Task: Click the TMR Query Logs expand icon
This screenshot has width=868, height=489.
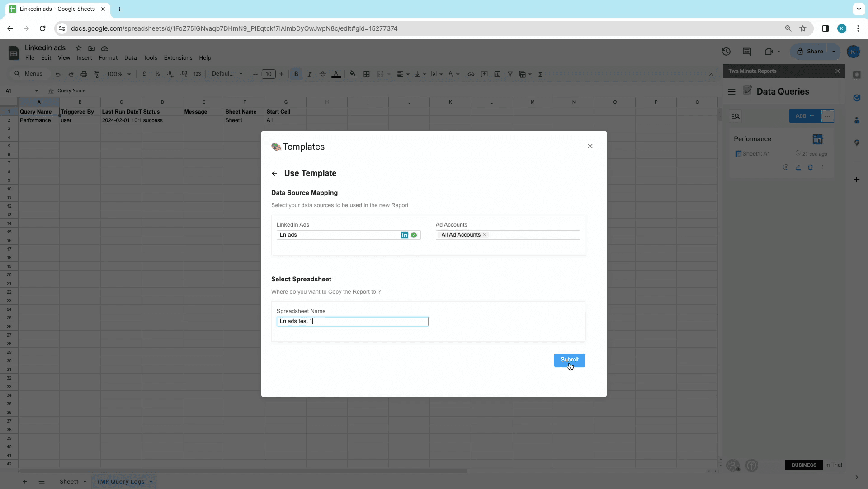Action: coord(151,482)
